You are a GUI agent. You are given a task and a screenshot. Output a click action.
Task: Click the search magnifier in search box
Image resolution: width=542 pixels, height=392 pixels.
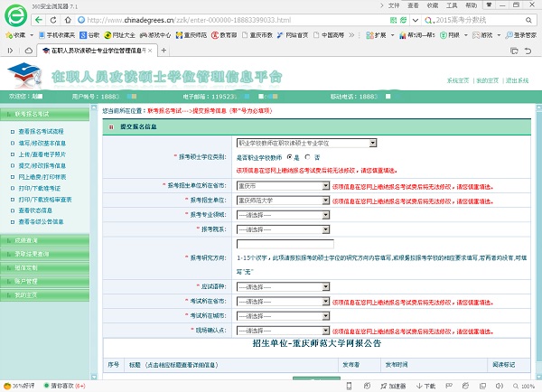coord(528,21)
